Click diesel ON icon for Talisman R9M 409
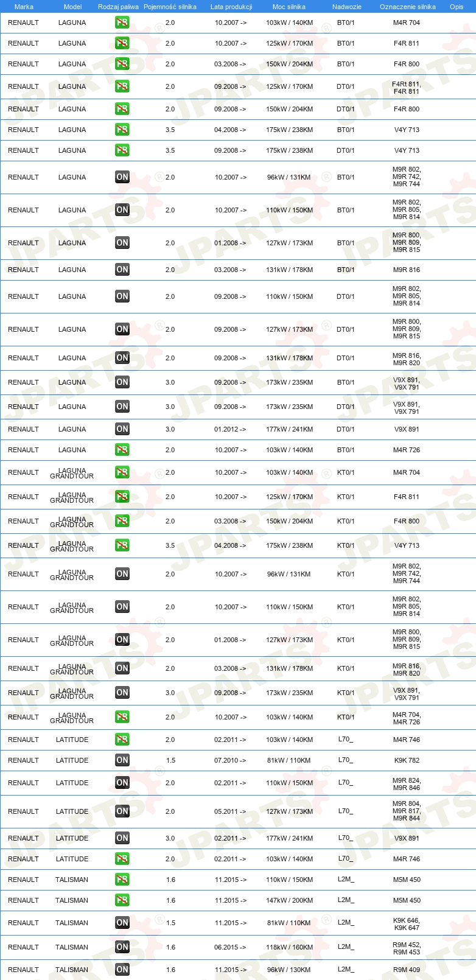The width and height of the screenshot is (476, 980). (122, 970)
